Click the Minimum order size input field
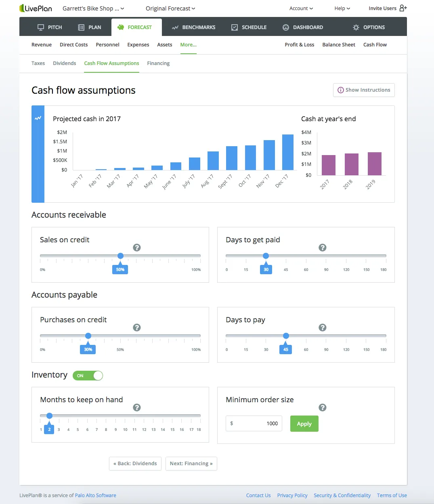Image resolution: width=434 pixels, height=504 pixels. pyautogui.click(x=254, y=423)
